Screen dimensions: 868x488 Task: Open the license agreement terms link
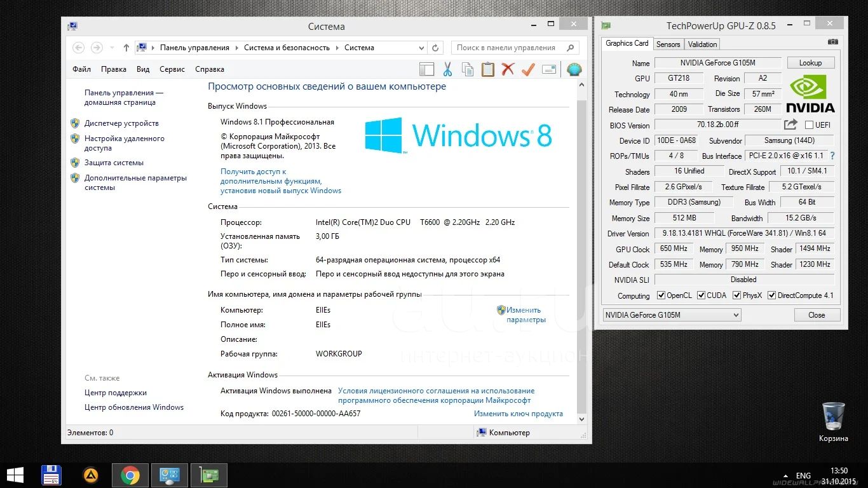(x=437, y=396)
